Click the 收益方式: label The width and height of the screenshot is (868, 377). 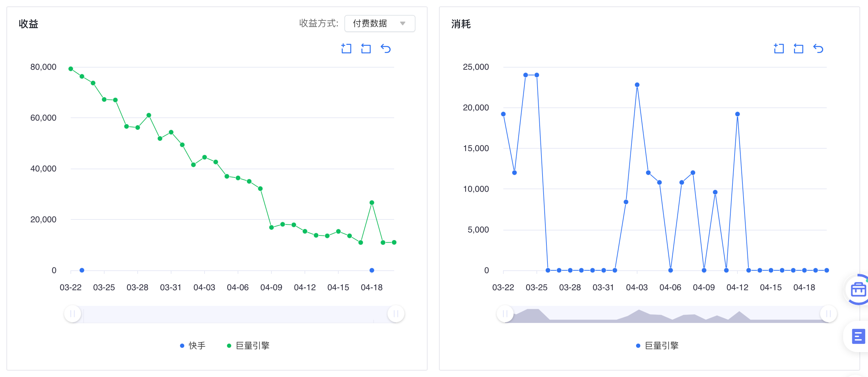319,23
